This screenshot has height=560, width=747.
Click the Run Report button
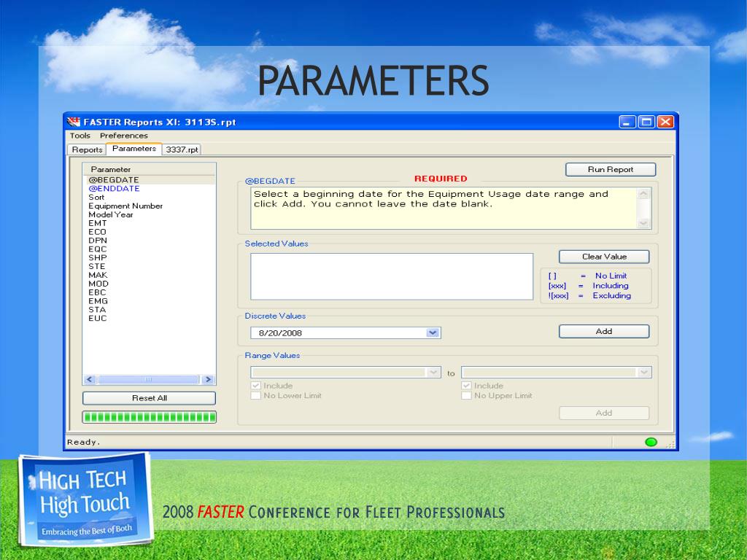coord(611,169)
